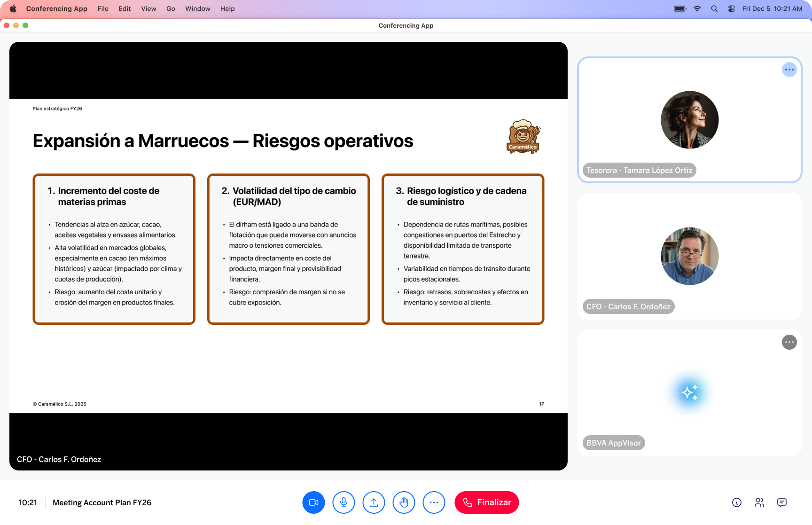Click the BBVA AppVisor name label
Viewport: 812px width, 525px height.
click(x=613, y=443)
